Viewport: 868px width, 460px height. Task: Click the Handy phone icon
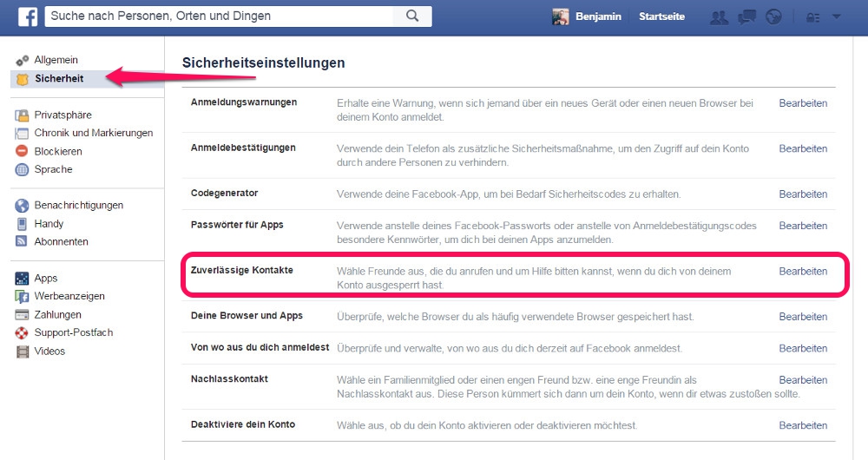coord(22,224)
